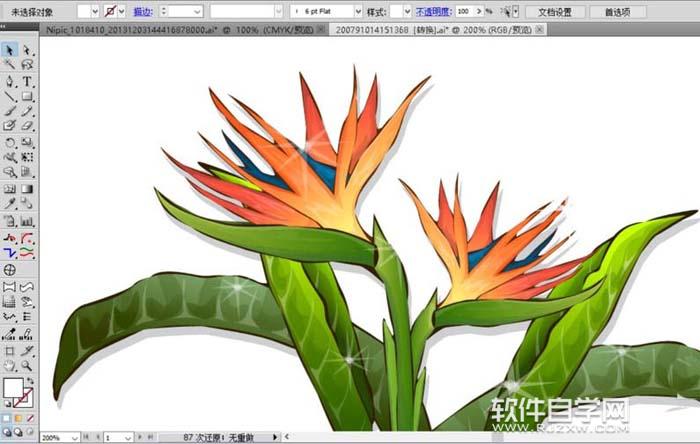Open the stroke weight dropdown
Screen dimensions: 700x444
click(x=197, y=11)
